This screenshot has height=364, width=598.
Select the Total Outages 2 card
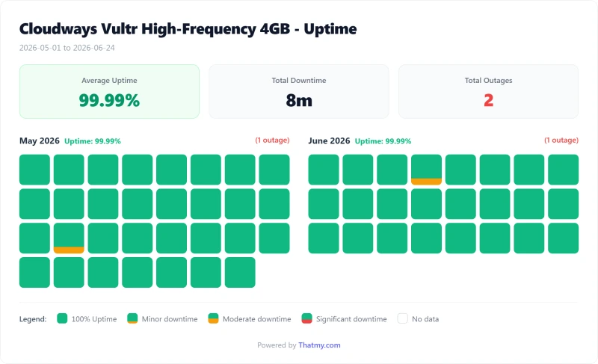coord(488,91)
